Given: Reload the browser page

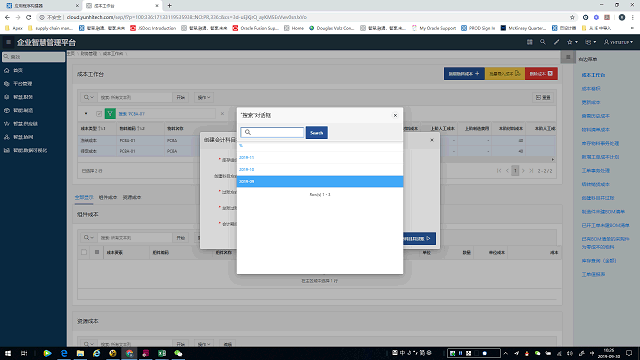Looking at the screenshot, I should pos(29,17).
